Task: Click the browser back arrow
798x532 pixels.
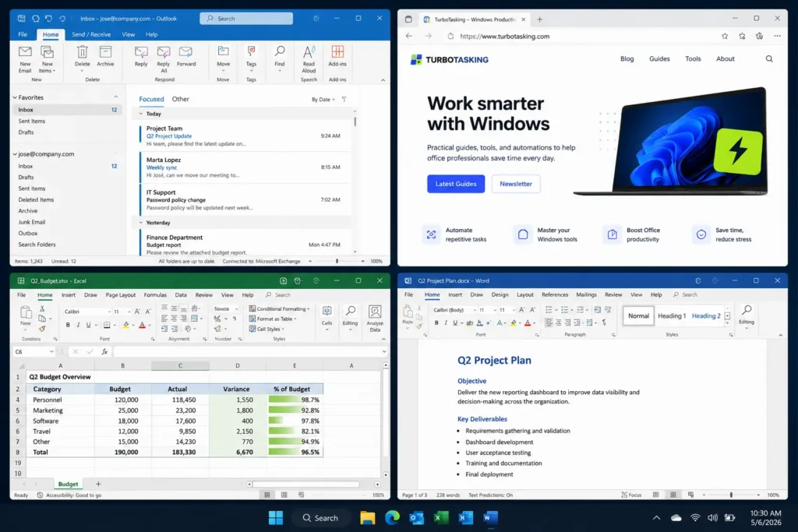Action: (x=408, y=36)
